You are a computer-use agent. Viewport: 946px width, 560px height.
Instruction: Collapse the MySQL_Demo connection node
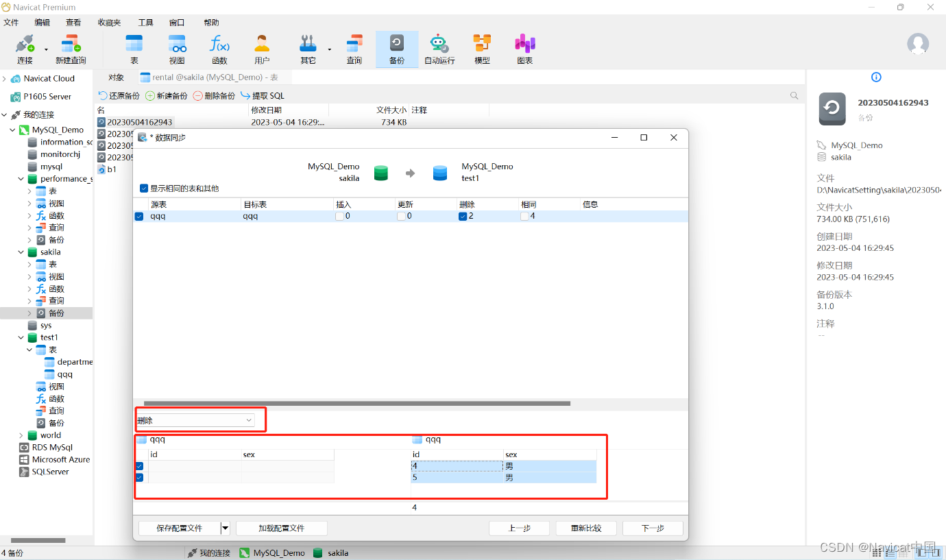12,130
